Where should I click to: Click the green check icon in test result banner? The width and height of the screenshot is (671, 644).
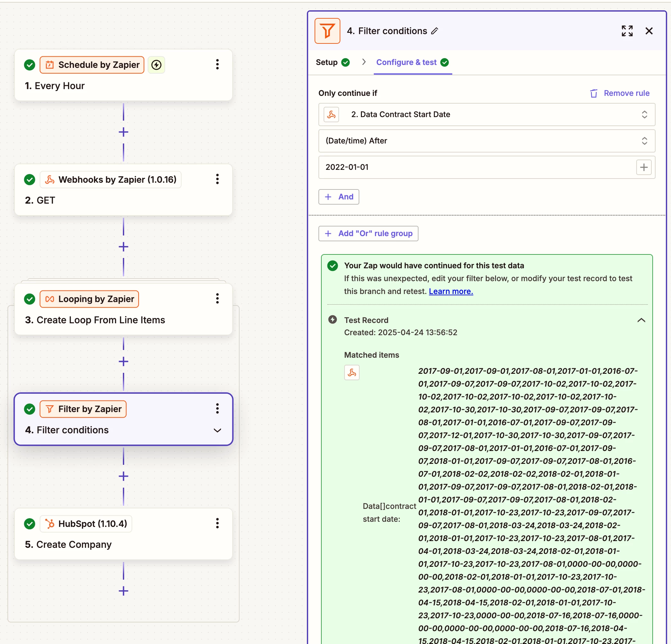[332, 266]
